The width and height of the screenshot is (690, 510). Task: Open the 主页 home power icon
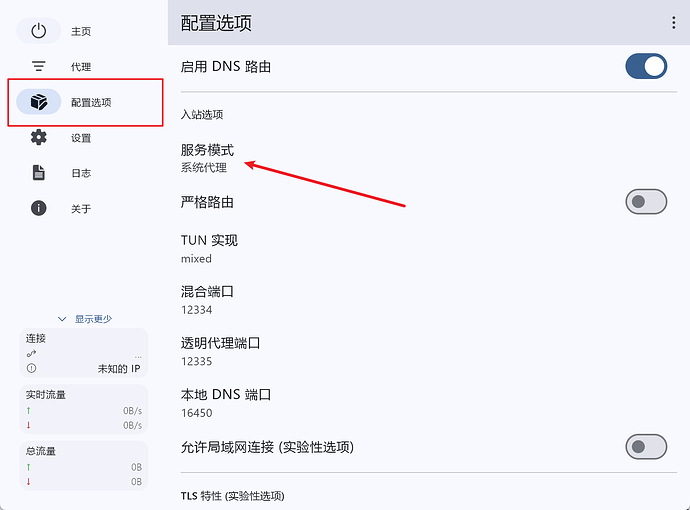39,31
